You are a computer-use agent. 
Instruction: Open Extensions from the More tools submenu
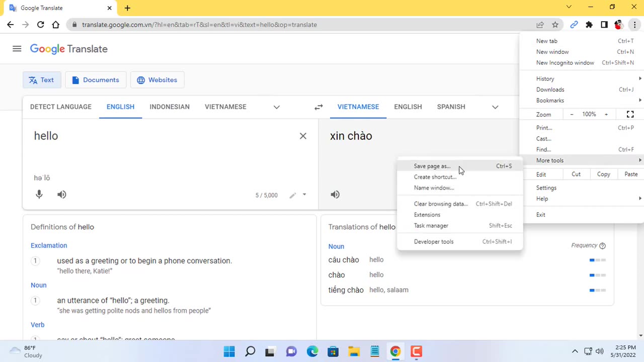[x=460, y=215]
